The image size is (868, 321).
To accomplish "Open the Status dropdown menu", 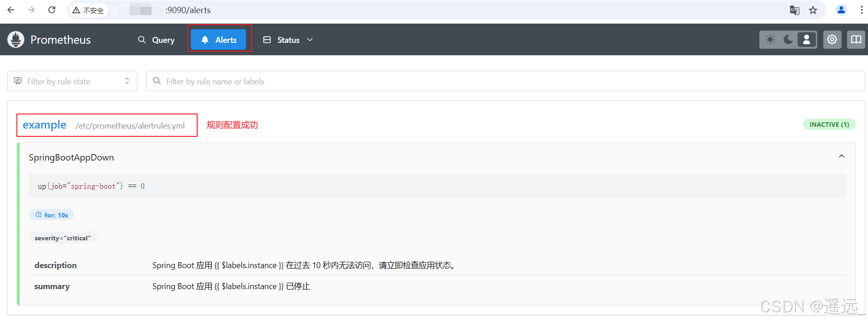I will coord(288,40).
